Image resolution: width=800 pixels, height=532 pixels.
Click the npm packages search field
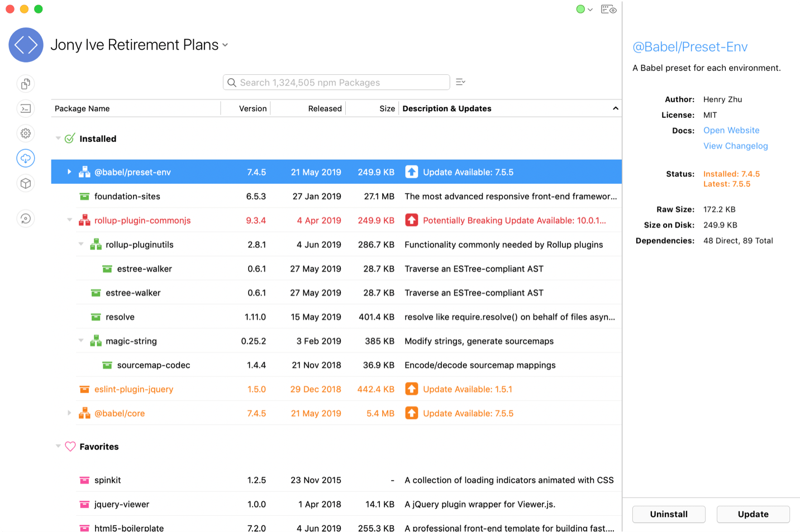click(336, 82)
